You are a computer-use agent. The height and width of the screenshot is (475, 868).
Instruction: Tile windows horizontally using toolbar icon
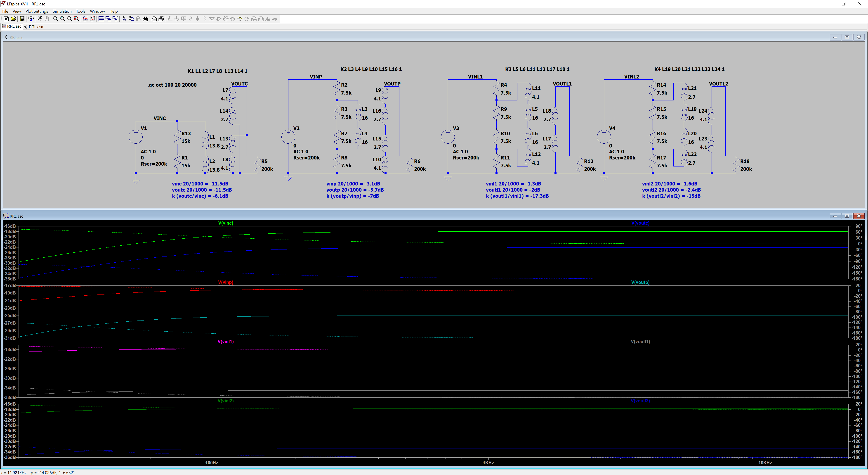click(101, 19)
